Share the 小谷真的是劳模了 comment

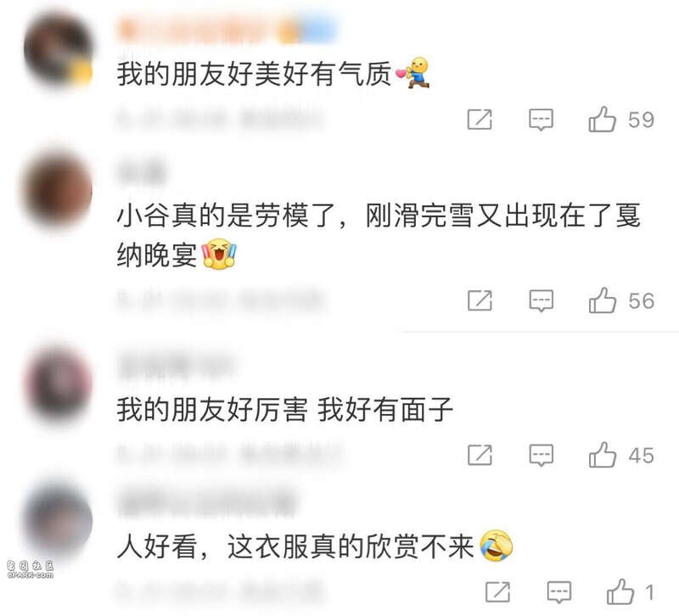[480, 300]
